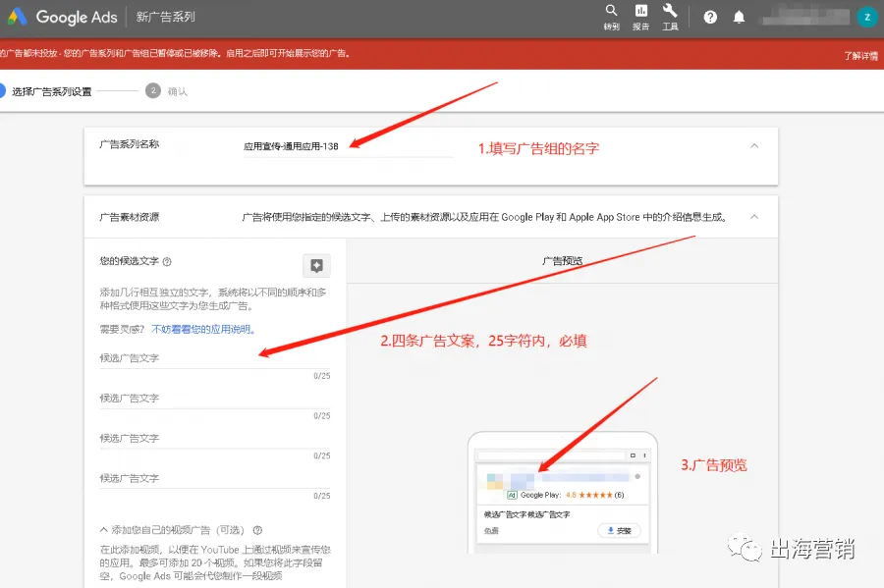The height and width of the screenshot is (588, 884).
Task: Collapse the 添加您自己的视频广告 caret
Action: 104,530
